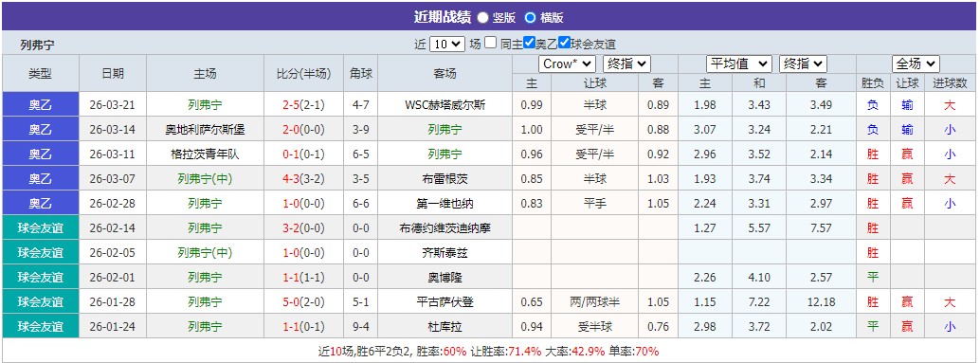
Task: Uncheck the 奥乙 league checkbox
Action: point(530,43)
